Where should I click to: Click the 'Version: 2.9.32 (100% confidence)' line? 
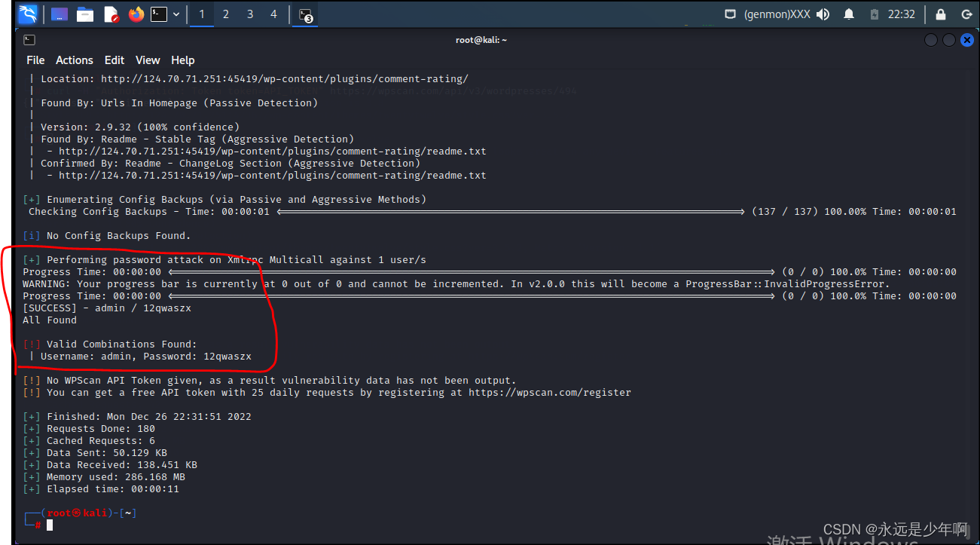click(x=140, y=127)
